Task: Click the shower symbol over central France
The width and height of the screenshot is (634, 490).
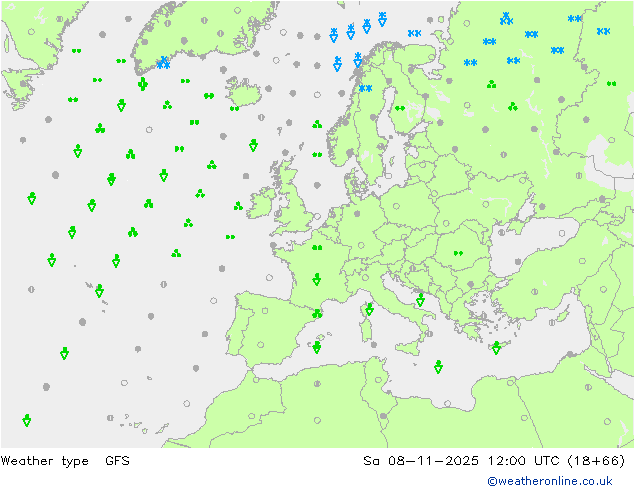Action: coord(317,279)
